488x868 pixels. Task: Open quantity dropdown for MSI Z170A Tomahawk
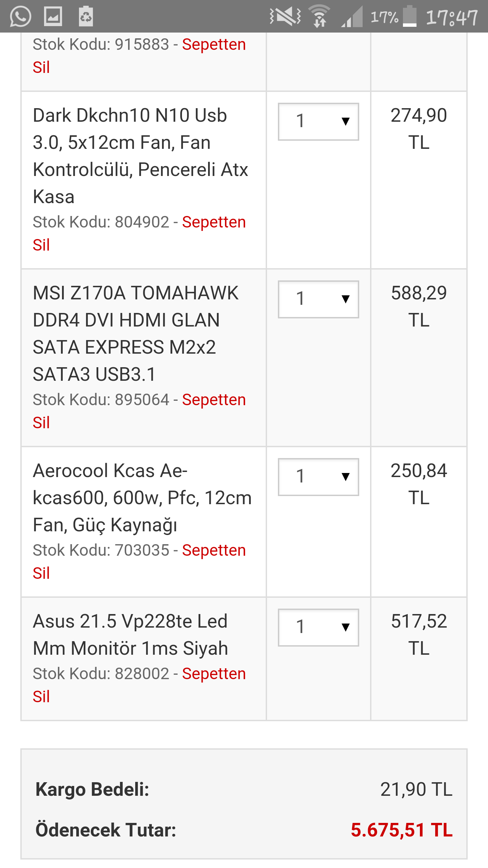tap(318, 299)
